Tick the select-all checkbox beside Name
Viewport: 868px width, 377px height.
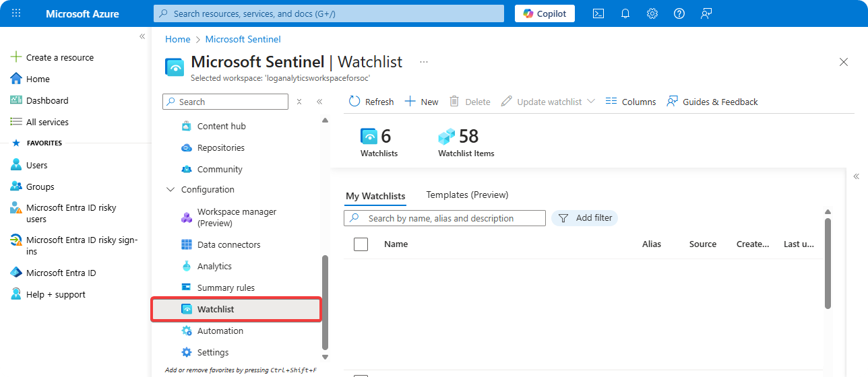361,244
